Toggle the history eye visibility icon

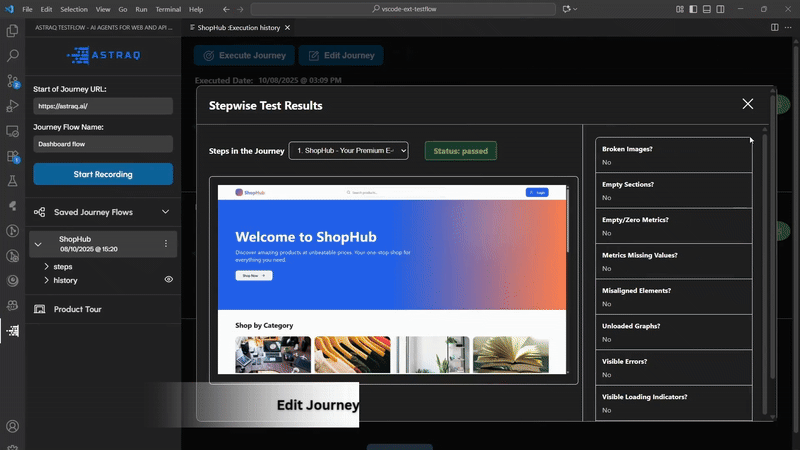(x=168, y=280)
